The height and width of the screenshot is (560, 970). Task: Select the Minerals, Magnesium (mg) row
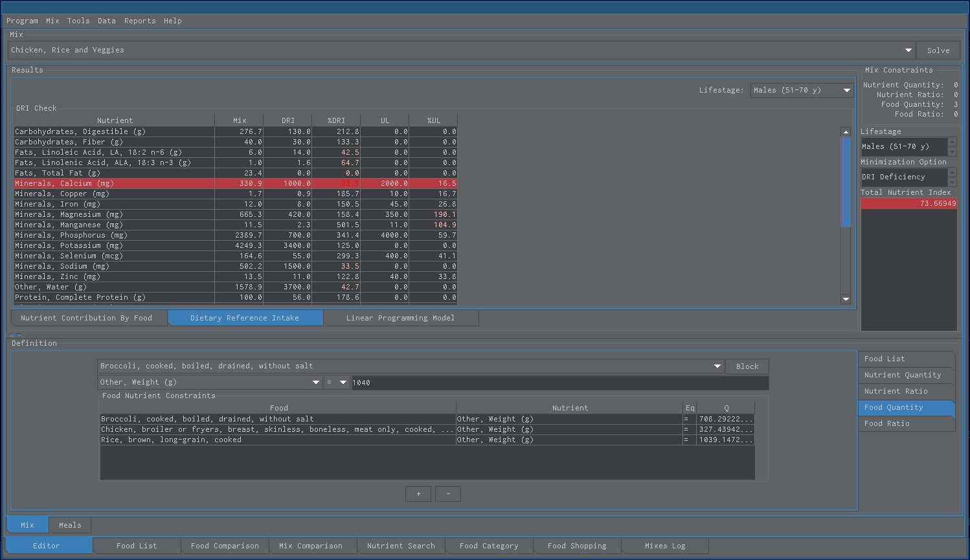pos(236,214)
